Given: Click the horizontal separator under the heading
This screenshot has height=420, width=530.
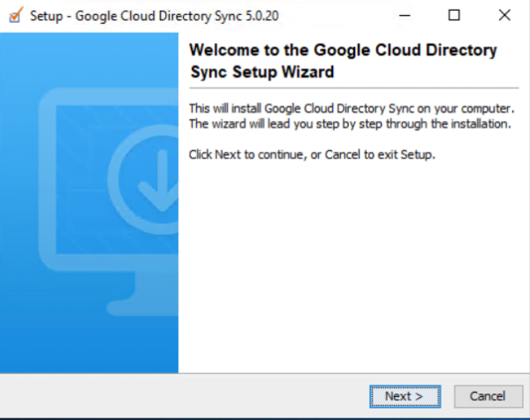Looking at the screenshot, I should point(354,88).
